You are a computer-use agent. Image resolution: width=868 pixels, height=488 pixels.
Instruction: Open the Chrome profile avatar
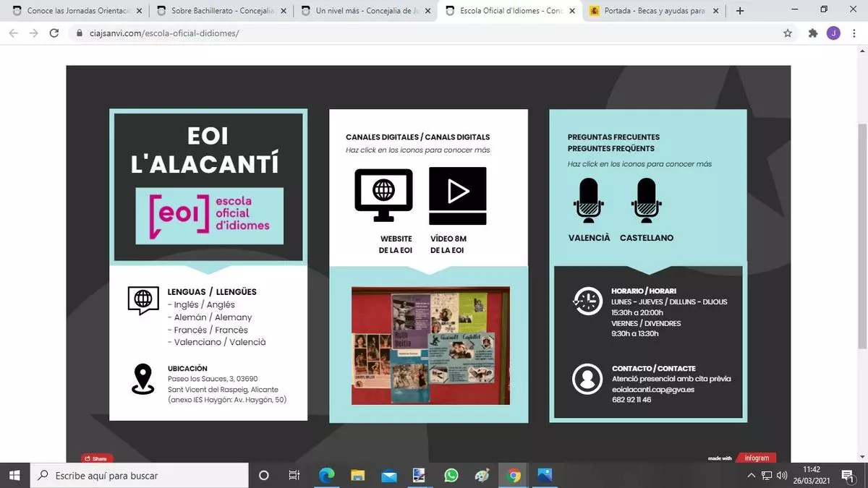833,33
